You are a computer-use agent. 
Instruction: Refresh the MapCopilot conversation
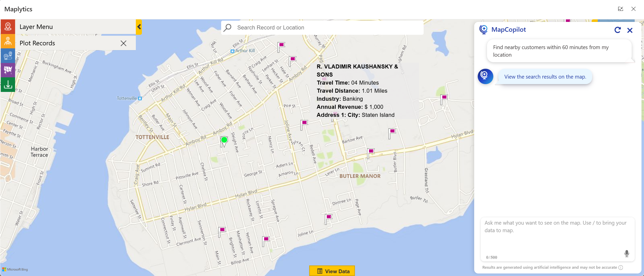618,30
